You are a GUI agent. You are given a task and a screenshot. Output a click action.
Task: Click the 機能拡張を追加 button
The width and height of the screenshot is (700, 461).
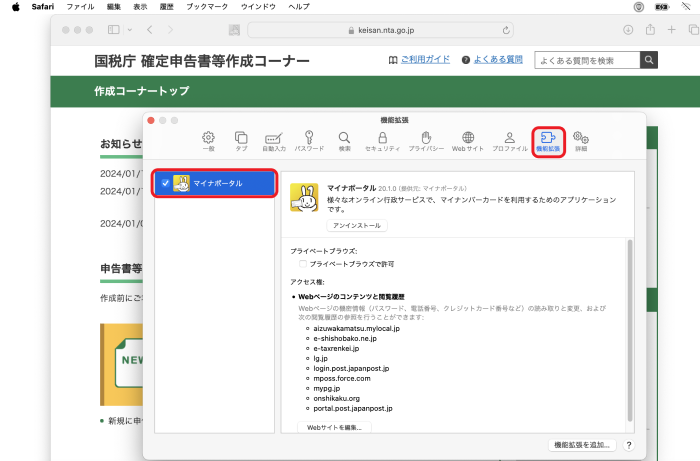[582, 445]
